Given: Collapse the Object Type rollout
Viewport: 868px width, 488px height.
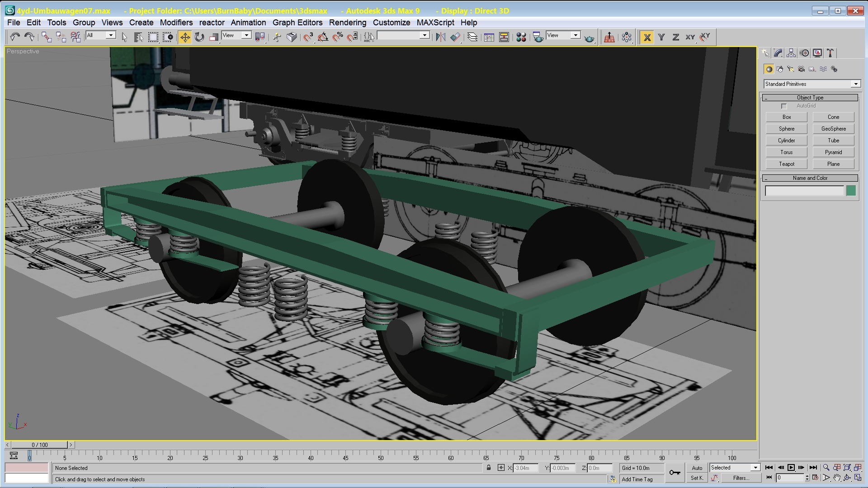Looking at the screenshot, I should [810, 98].
